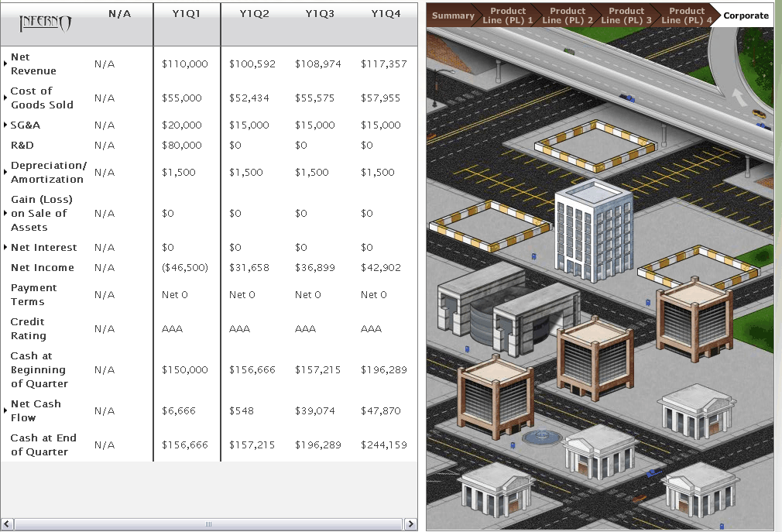Select the Corporate tab
Image resolution: width=782 pixels, height=532 pixels.
tap(746, 15)
